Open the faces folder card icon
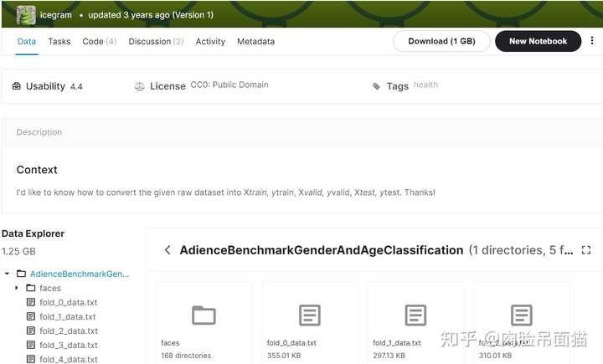Image resolution: width=603 pixels, height=364 pixels. 204,315
